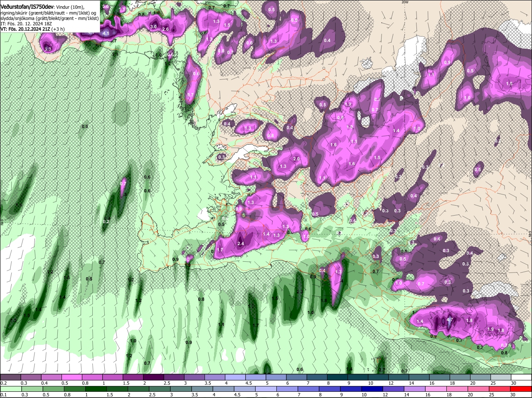This screenshot has height=398, width=532.
Task: Pick the red 30 swatch in lower legend
Action: (521, 389)
